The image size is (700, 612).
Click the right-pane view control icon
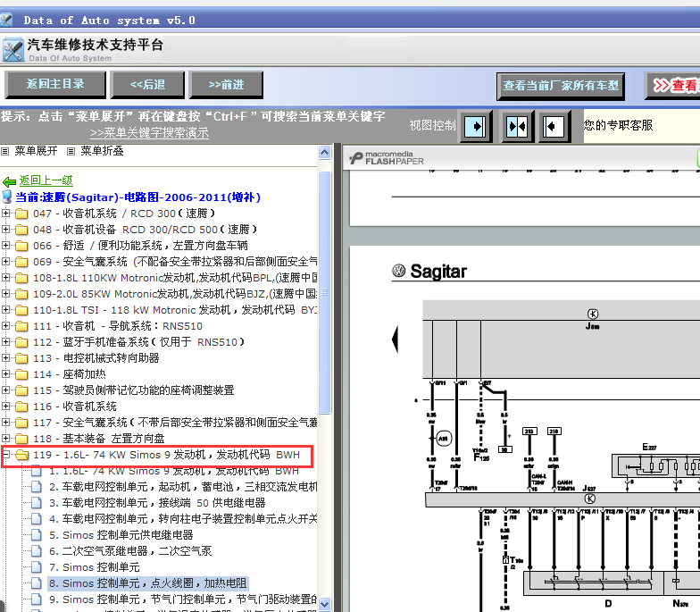[x=554, y=126]
